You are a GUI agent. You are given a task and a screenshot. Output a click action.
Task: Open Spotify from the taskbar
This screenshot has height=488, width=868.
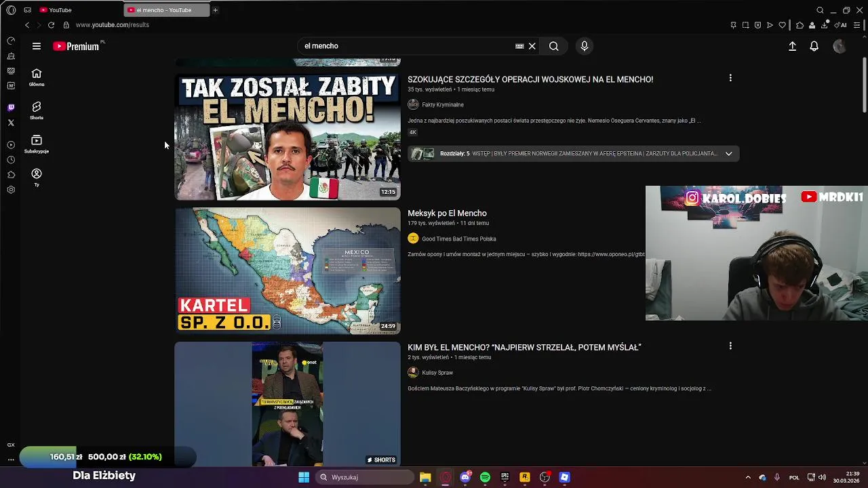click(x=485, y=477)
